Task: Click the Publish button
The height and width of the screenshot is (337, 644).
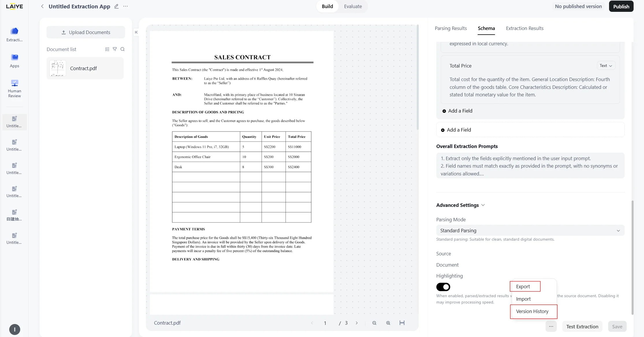Action: point(621,6)
